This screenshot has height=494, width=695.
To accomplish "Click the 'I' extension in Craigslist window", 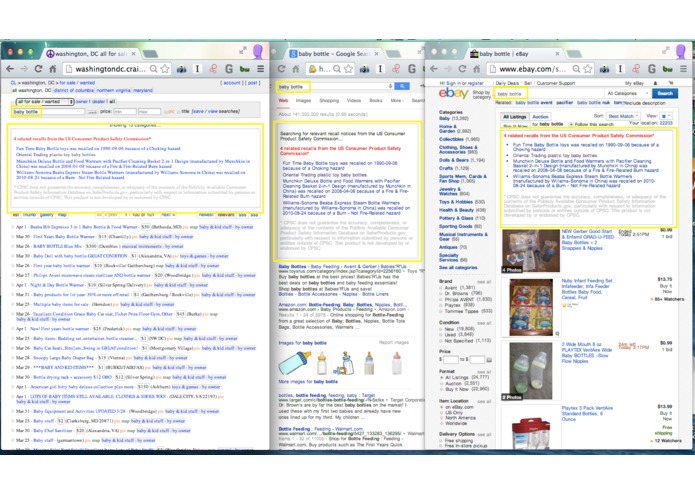I will pos(198,69).
